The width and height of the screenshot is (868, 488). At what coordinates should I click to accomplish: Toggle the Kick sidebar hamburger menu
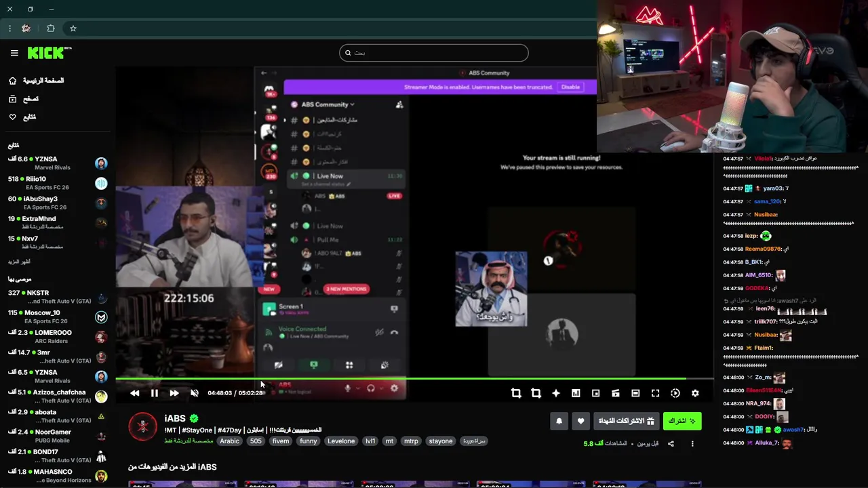pos(14,53)
